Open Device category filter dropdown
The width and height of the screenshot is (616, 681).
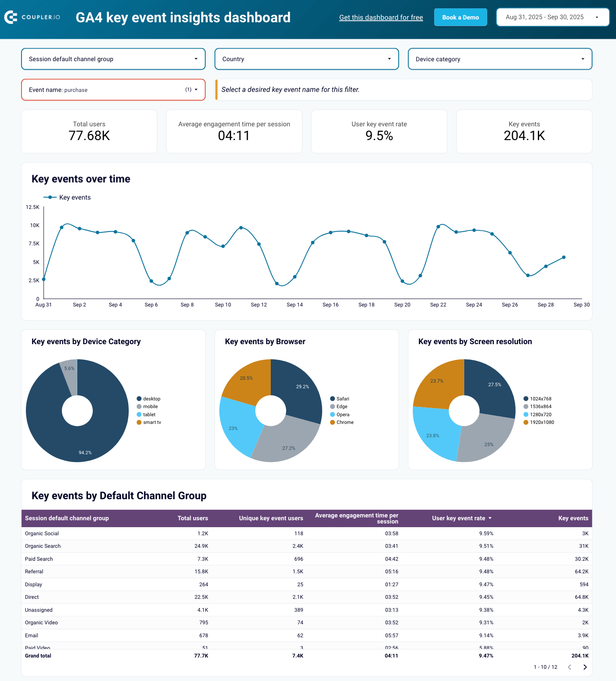pos(500,59)
